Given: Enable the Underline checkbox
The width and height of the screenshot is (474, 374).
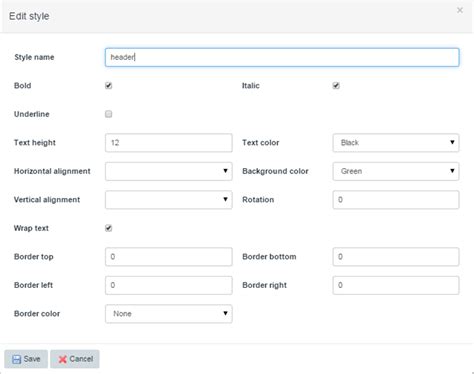Looking at the screenshot, I should 108,114.
